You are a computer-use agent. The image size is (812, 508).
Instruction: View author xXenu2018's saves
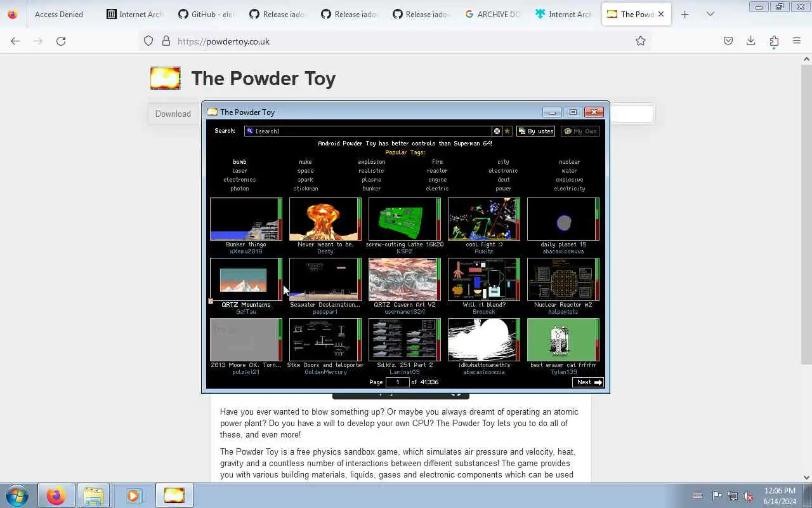(246, 251)
